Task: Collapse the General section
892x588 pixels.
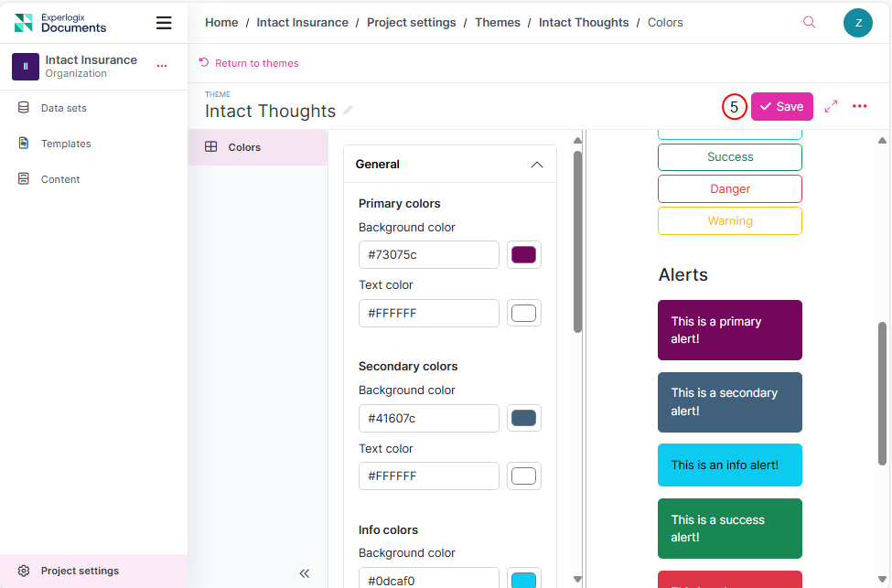Action: tap(537, 165)
